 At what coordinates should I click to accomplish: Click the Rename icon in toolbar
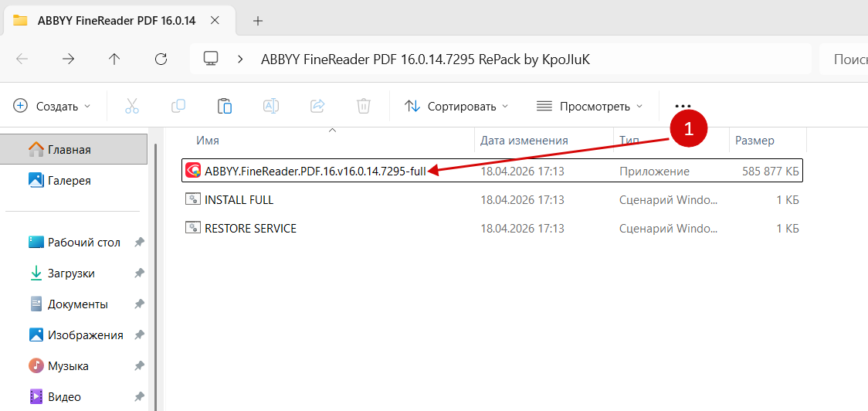271,106
